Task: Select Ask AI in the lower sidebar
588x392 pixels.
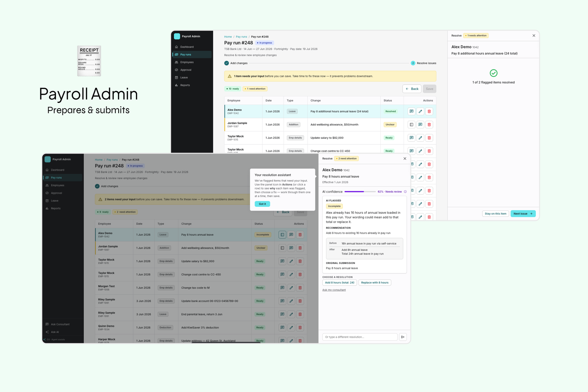Action: click(63, 332)
